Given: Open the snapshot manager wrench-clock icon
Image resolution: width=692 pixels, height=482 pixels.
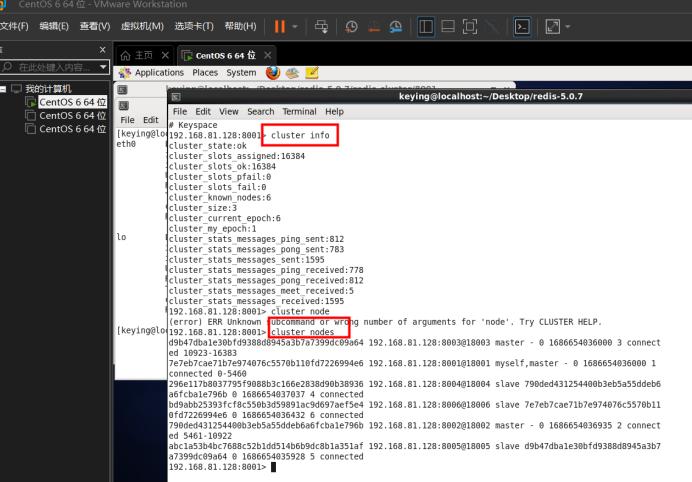Looking at the screenshot, I should [x=395, y=26].
